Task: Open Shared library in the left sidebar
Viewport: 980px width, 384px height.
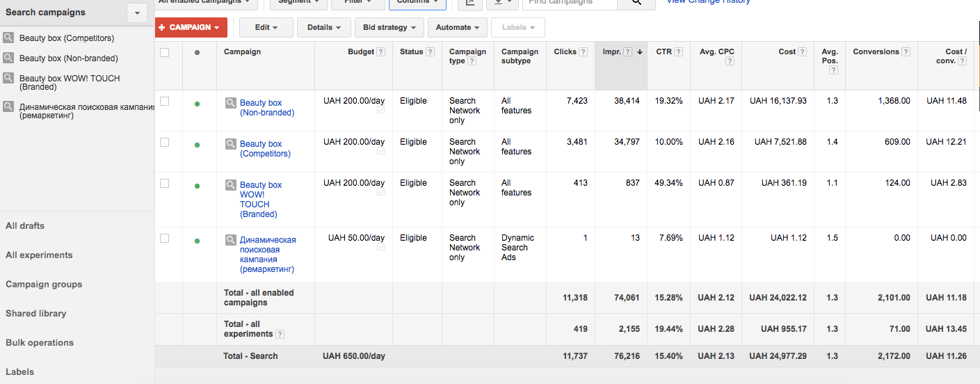Action: tap(36, 314)
